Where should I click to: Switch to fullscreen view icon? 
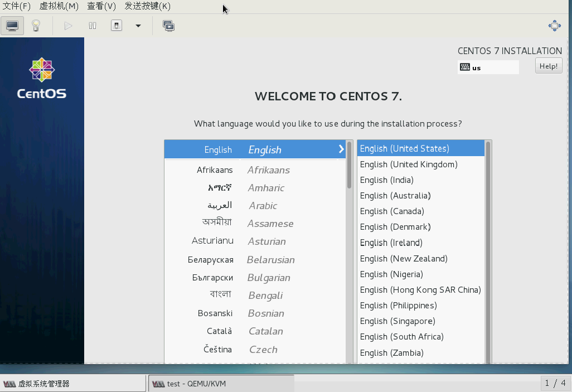tap(555, 26)
